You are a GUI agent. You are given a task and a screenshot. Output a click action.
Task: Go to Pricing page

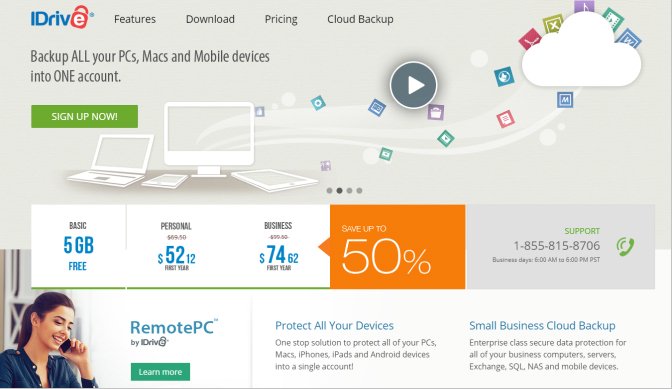(281, 19)
